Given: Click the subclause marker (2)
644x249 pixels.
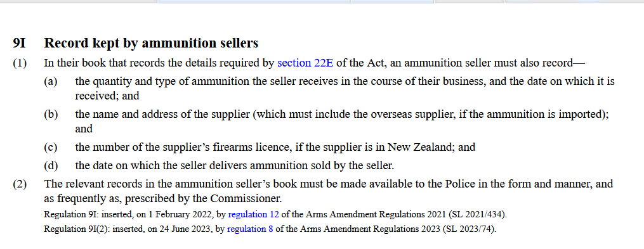Looking at the screenshot, I should (20, 184).
